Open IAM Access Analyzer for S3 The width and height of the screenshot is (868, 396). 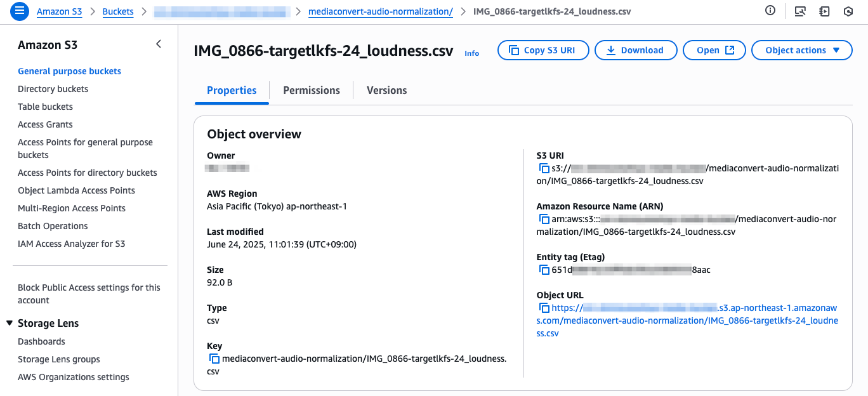point(71,244)
